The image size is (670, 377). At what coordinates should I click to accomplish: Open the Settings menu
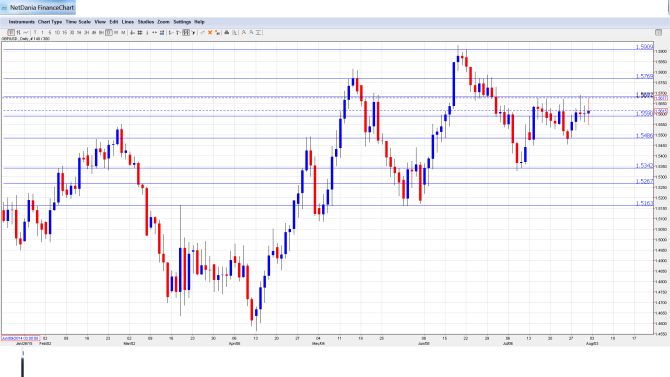(x=182, y=22)
